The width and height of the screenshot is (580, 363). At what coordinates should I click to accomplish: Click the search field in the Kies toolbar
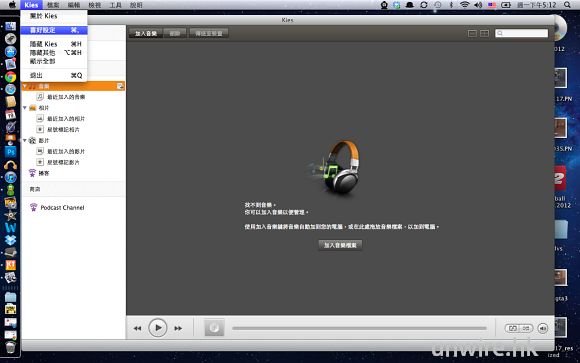click(x=522, y=33)
